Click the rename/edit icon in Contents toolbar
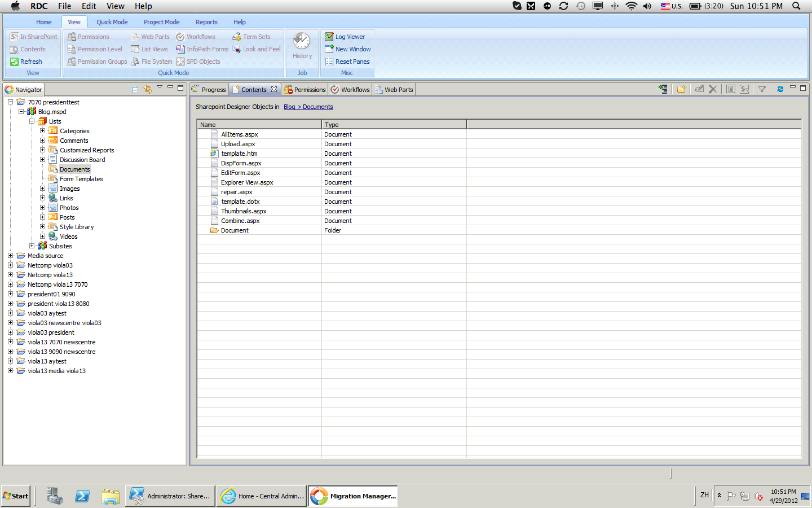This screenshot has height=508, width=812. pos(699,89)
